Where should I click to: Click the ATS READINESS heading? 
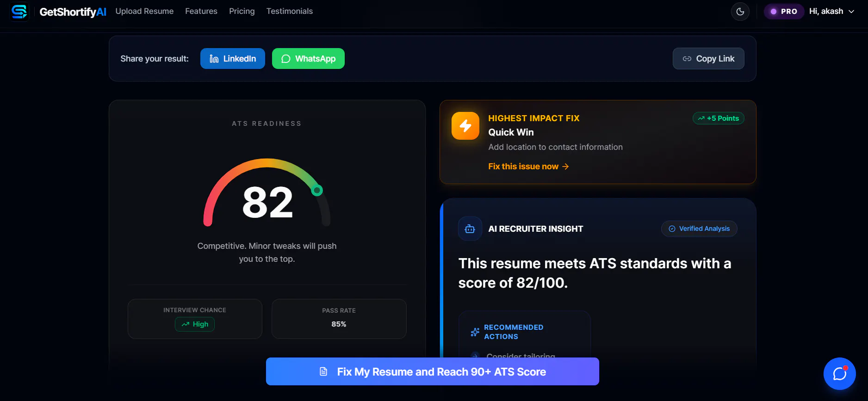(267, 123)
